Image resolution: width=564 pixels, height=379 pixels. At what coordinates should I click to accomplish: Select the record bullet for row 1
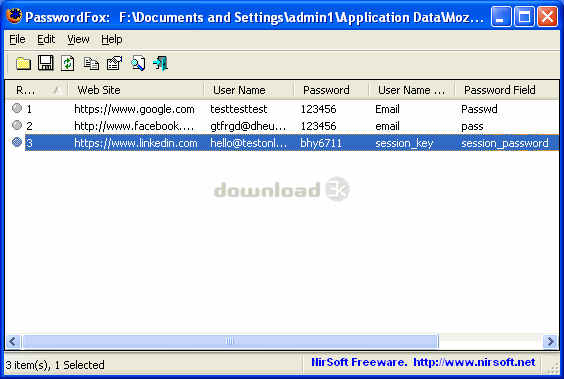tap(17, 108)
